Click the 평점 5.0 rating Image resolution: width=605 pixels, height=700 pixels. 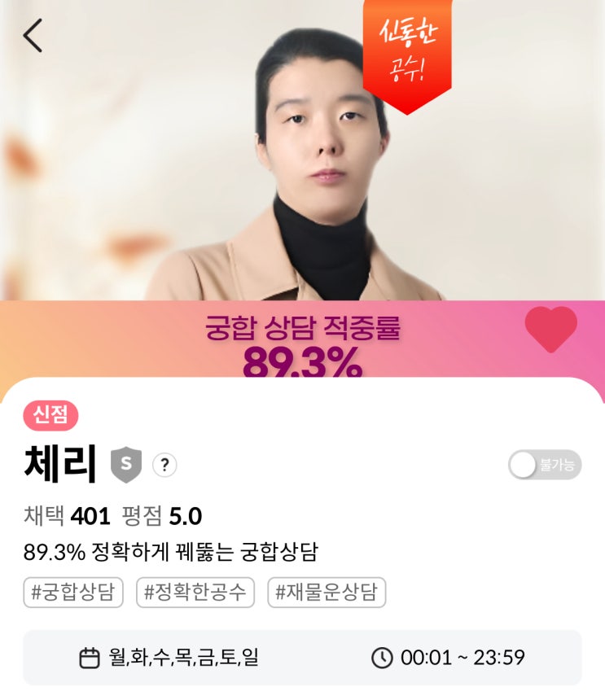[161, 516]
